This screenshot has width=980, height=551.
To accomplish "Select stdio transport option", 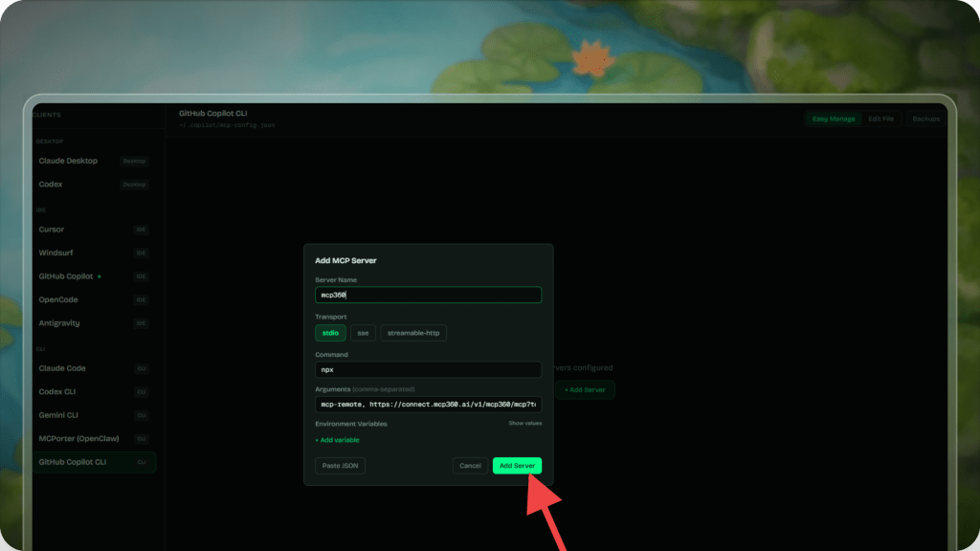I will tap(330, 333).
